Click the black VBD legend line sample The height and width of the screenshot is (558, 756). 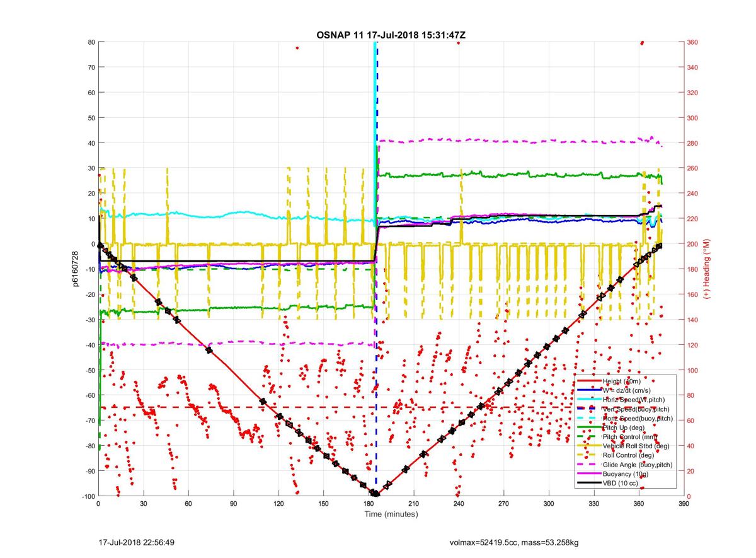(590, 482)
